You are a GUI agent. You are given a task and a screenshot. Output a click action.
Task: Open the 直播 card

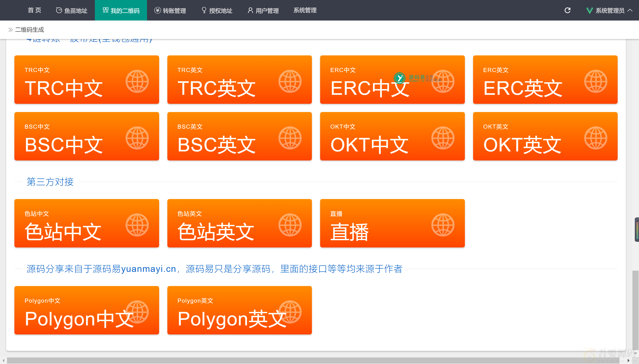point(392,223)
